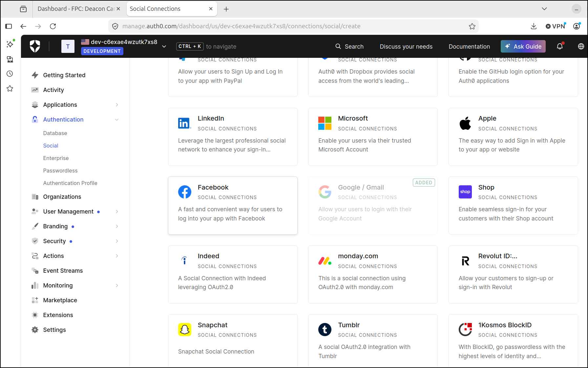Viewport: 588px width, 368px height.
Task: Open Extensions in sidebar
Action: [x=58, y=315]
